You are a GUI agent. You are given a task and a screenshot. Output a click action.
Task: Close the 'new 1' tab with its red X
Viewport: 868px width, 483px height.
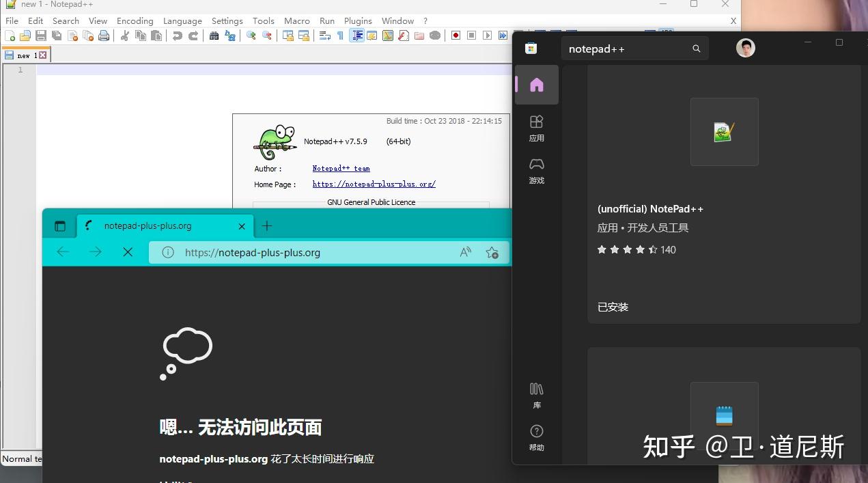pyautogui.click(x=43, y=55)
